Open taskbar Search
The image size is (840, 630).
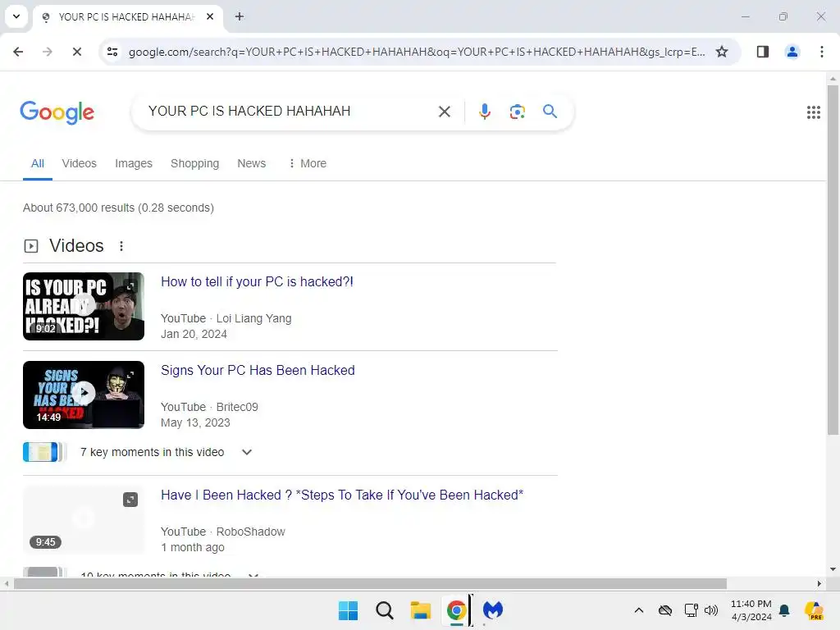pos(384,610)
